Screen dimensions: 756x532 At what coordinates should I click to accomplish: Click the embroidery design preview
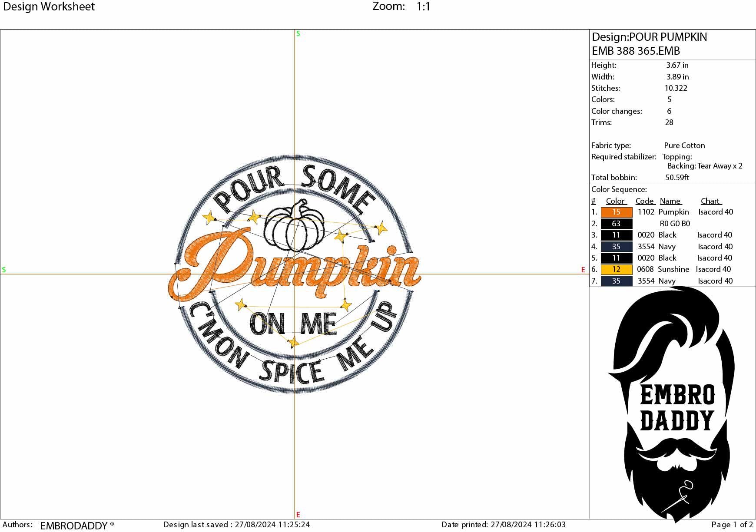click(295, 274)
